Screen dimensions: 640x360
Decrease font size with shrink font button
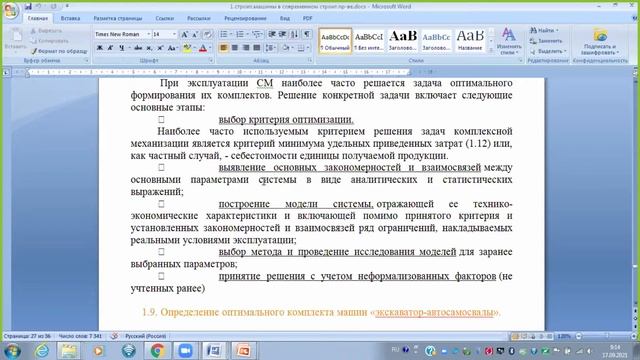(x=195, y=34)
